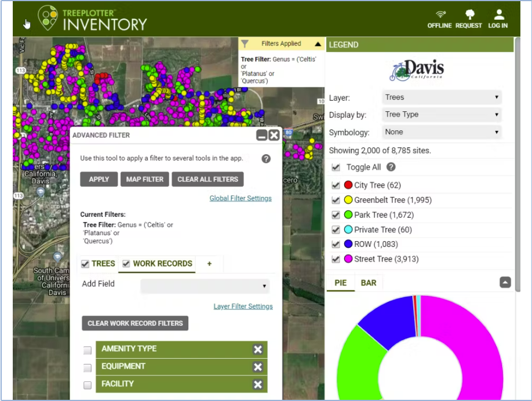This screenshot has height=401, width=532.
Task: Enable the FACILITY filter checkbox
Action: (x=87, y=385)
